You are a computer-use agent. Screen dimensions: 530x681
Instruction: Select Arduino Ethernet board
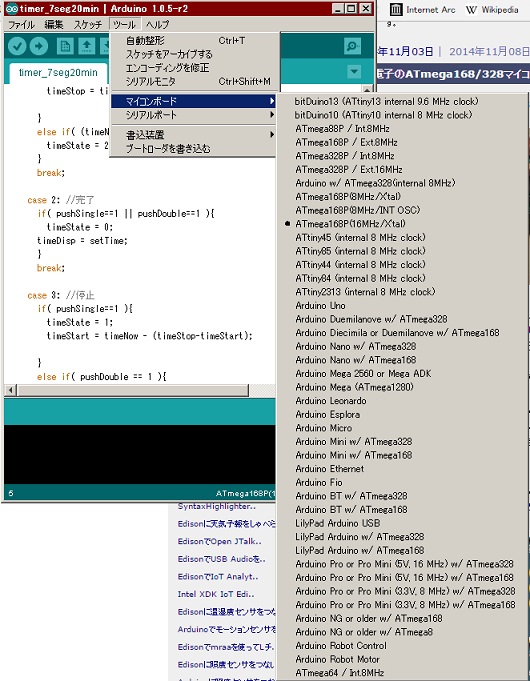click(x=402, y=469)
